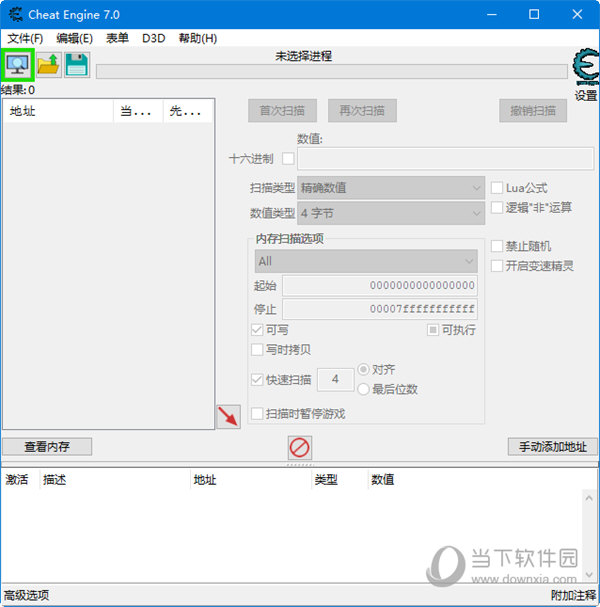The height and width of the screenshot is (607, 600).
Task: Click the 设置 label under the logo
Action: pyautogui.click(x=586, y=95)
